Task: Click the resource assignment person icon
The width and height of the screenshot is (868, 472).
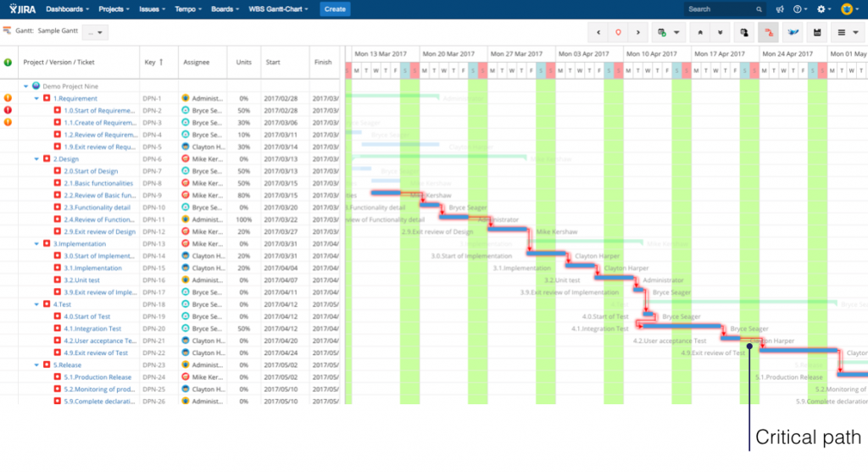Action: pyautogui.click(x=744, y=33)
